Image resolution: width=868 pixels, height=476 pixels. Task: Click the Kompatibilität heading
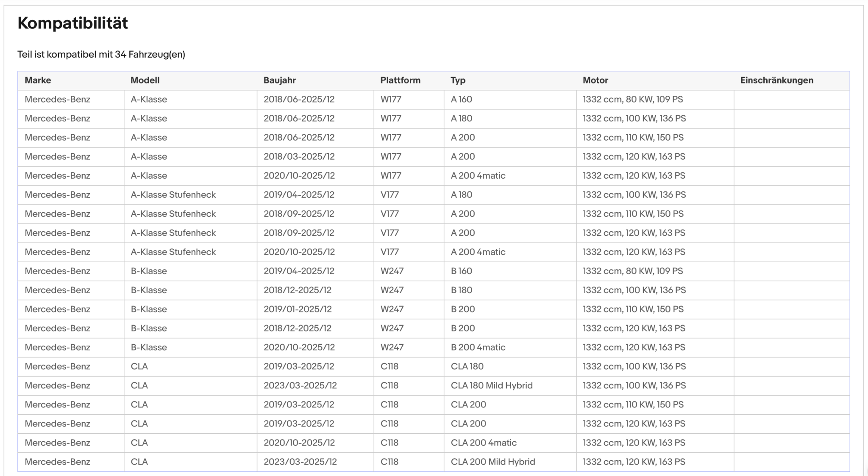(73, 23)
